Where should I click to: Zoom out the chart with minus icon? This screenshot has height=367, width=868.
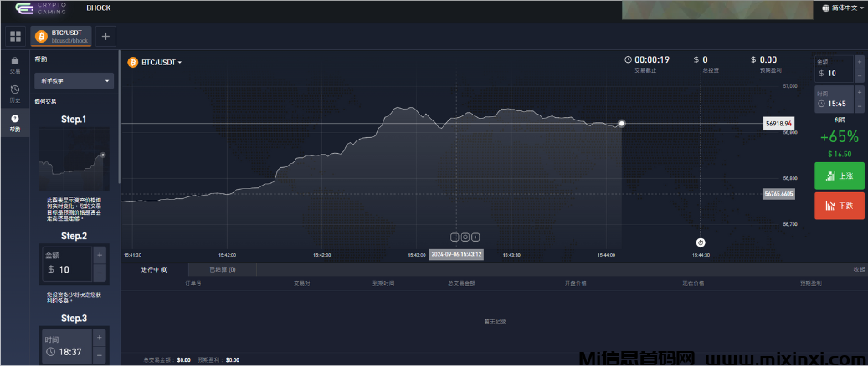(x=455, y=237)
